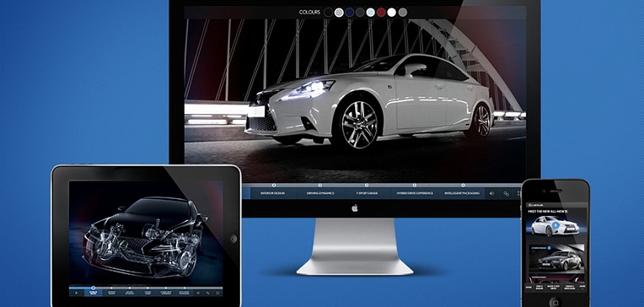
Task: Select the Hybrid Drive Experience tab
Action: pos(415,193)
